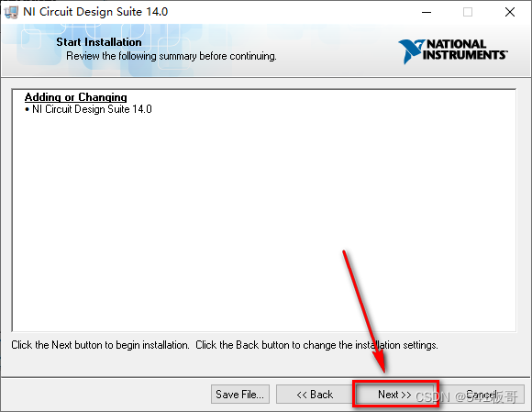Click the Review the following summary subtitle

point(172,56)
